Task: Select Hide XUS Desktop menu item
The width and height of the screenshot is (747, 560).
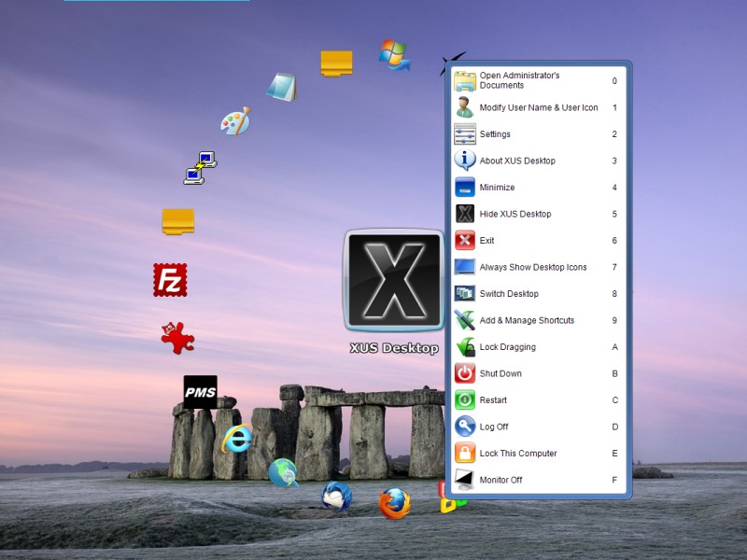Action: point(514,214)
